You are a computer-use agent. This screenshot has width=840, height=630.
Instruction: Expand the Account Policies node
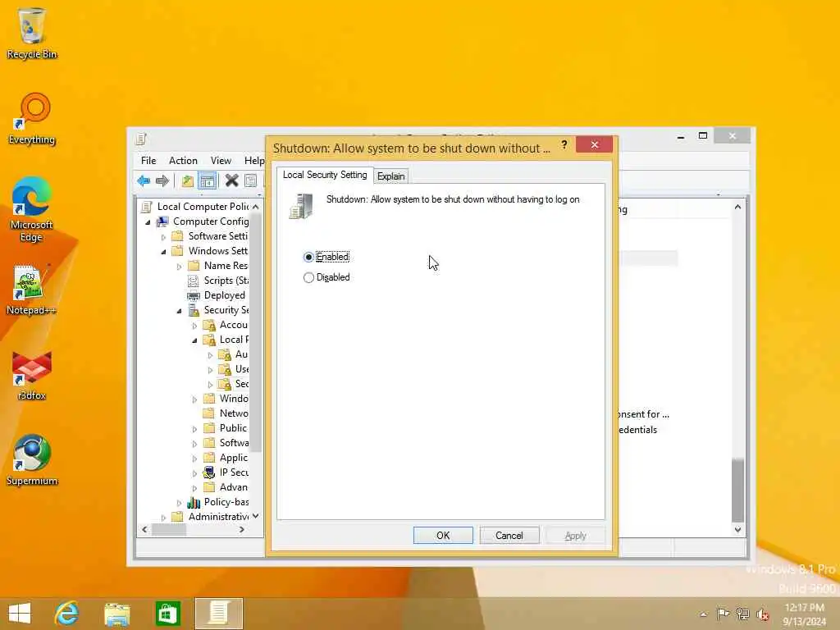tap(195, 325)
